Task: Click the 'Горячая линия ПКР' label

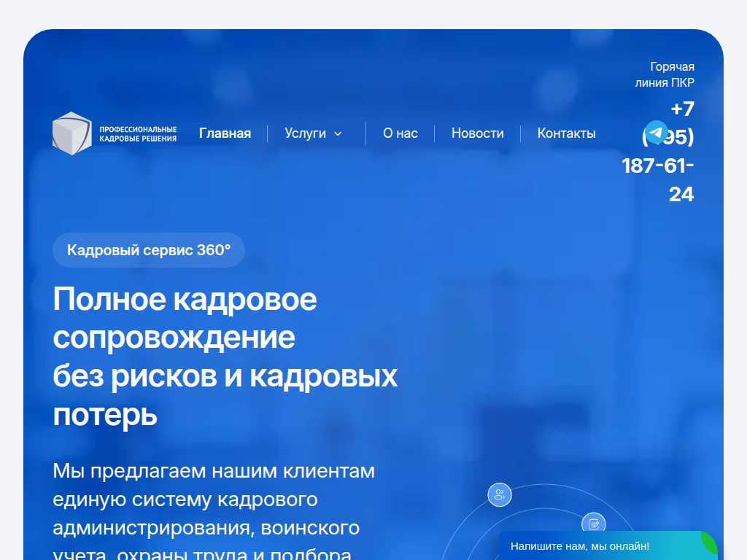Action: (665, 74)
